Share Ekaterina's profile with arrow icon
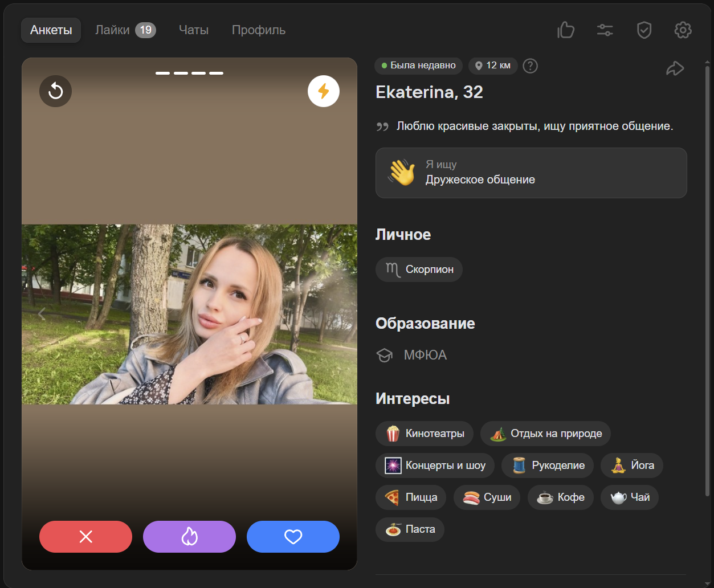Image resolution: width=714 pixels, height=588 pixels. click(x=675, y=69)
